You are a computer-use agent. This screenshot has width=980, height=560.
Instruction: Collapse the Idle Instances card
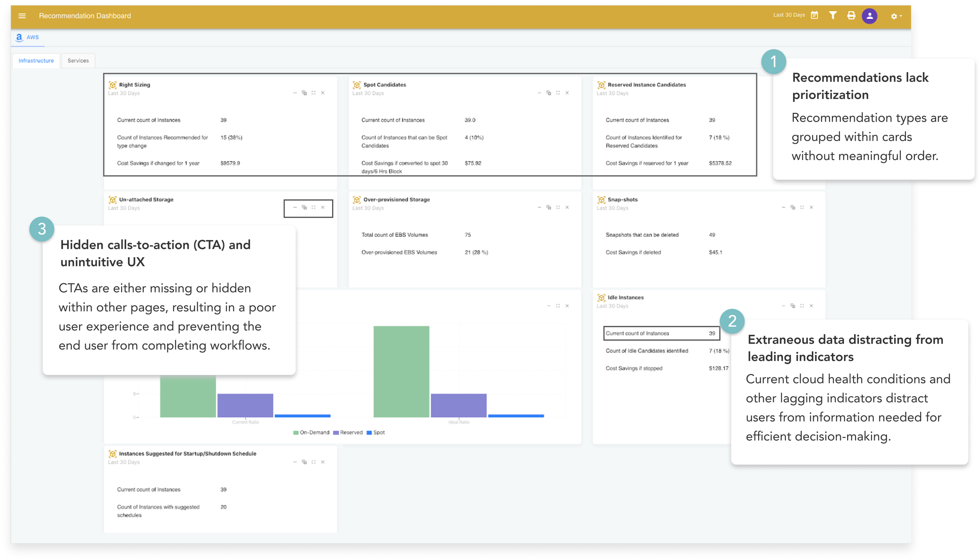[x=783, y=306]
